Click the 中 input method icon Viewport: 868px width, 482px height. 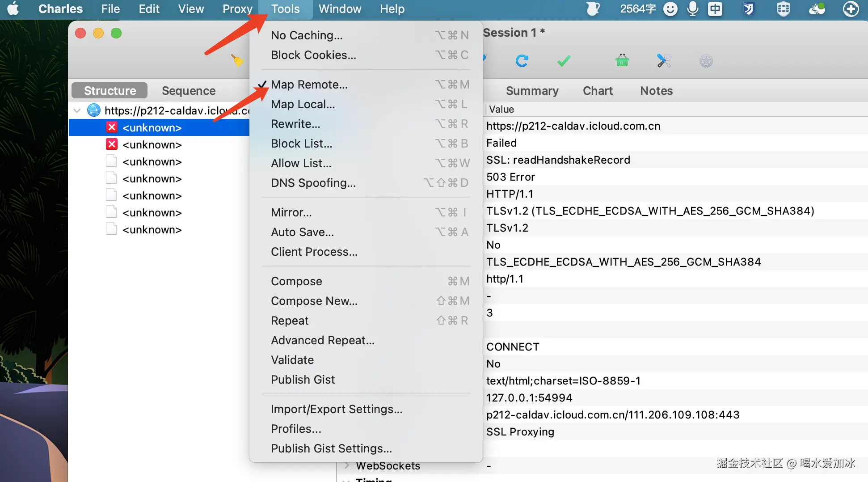pyautogui.click(x=715, y=8)
